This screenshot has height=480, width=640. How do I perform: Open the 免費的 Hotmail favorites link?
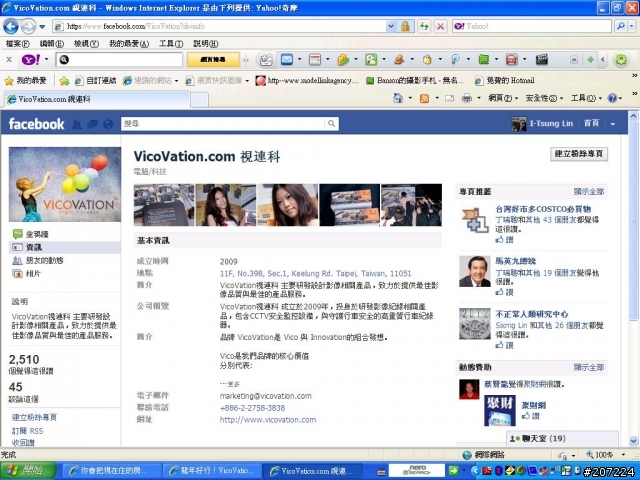(505, 80)
